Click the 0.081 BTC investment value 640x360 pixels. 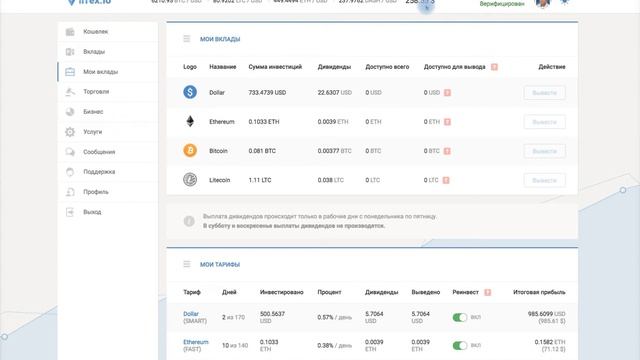click(x=262, y=151)
